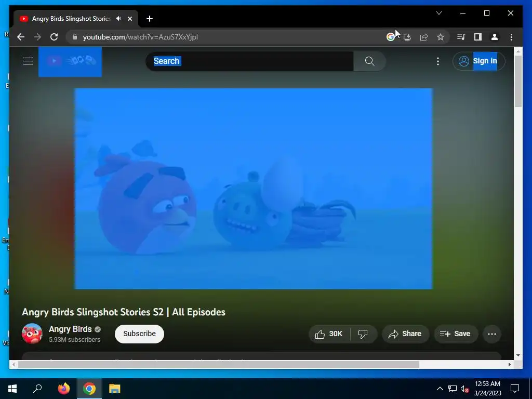Click the video title text
Viewport: 532px width, 399px height.
click(124, 312)
